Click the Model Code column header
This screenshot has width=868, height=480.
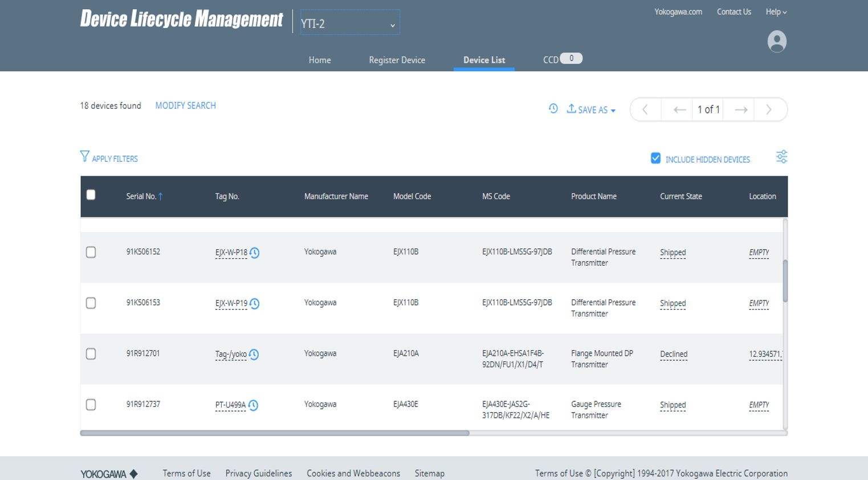411,197
